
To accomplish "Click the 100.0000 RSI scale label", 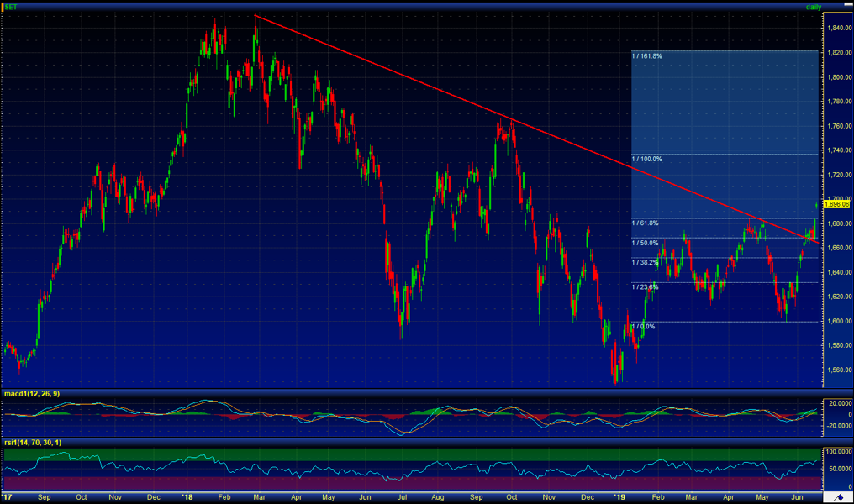I will tap(838, 451).
